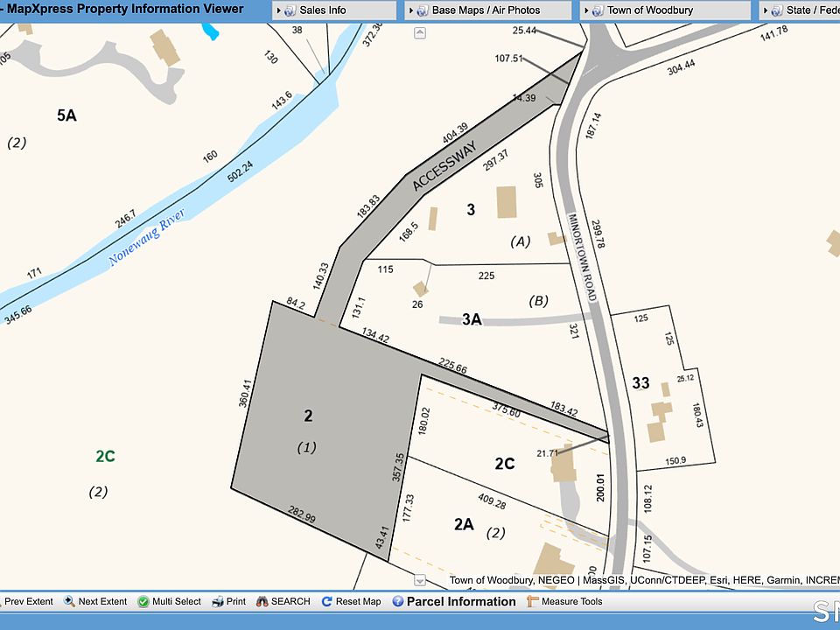Click the Reset Map refresh icon
The image size is (840, 630).
click(x=327, y=602)
